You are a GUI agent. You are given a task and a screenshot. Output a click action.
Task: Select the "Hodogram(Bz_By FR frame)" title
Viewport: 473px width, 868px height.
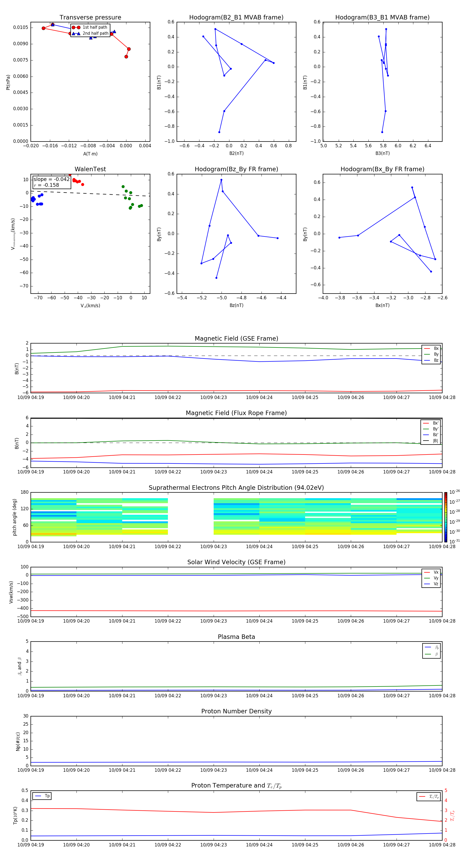(236, 169)
